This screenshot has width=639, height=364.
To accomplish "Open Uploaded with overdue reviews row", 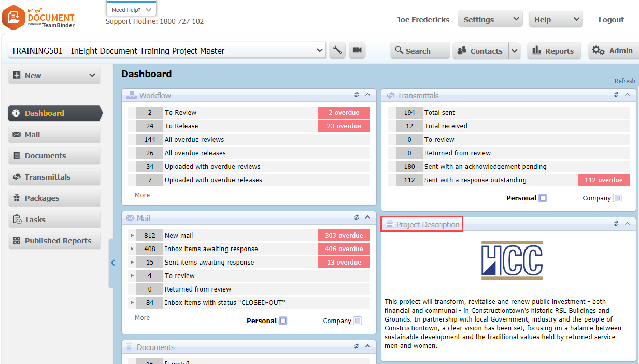I will tap(249, 166).
